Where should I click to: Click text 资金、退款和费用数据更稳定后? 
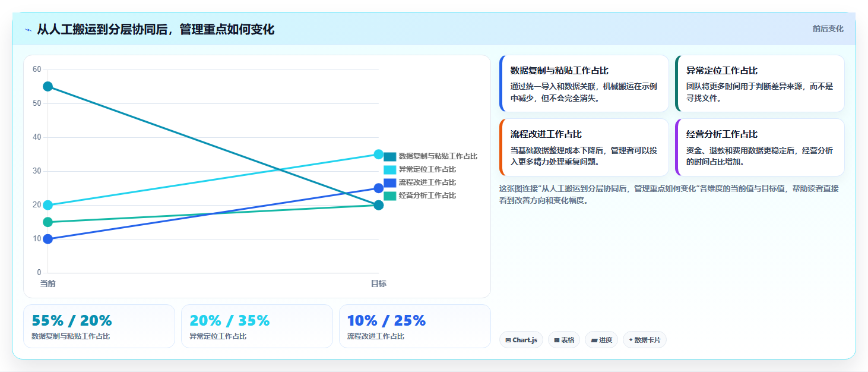coord(740,150)
